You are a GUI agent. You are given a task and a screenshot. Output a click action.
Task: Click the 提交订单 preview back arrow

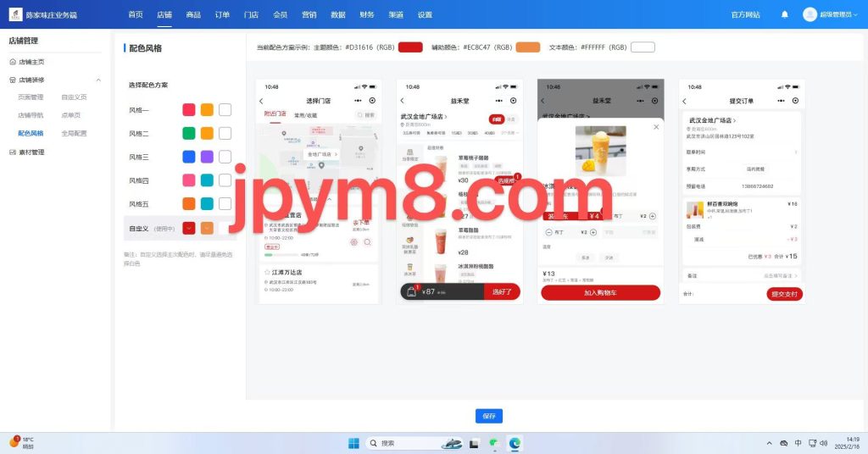tap(684, 101)
